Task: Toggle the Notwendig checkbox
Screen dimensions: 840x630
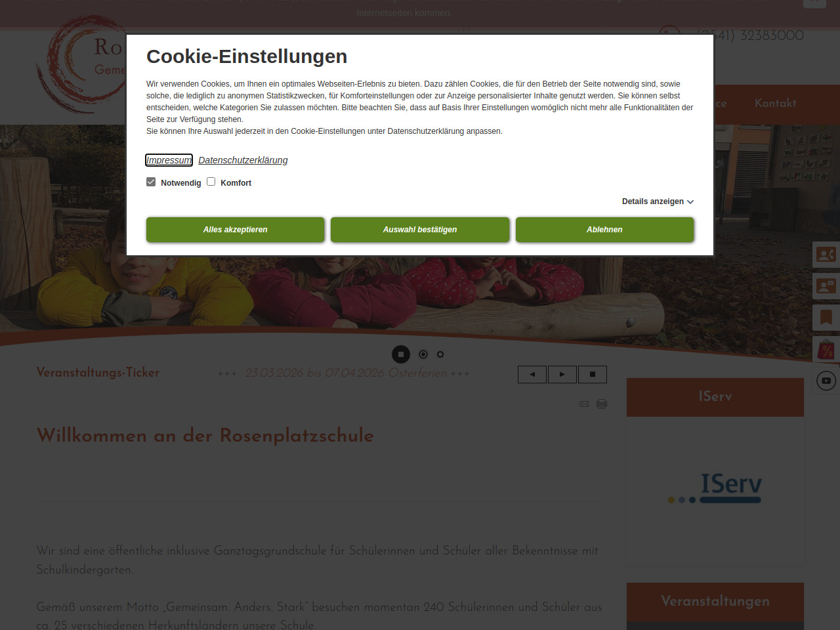Action: click(151, 182)
